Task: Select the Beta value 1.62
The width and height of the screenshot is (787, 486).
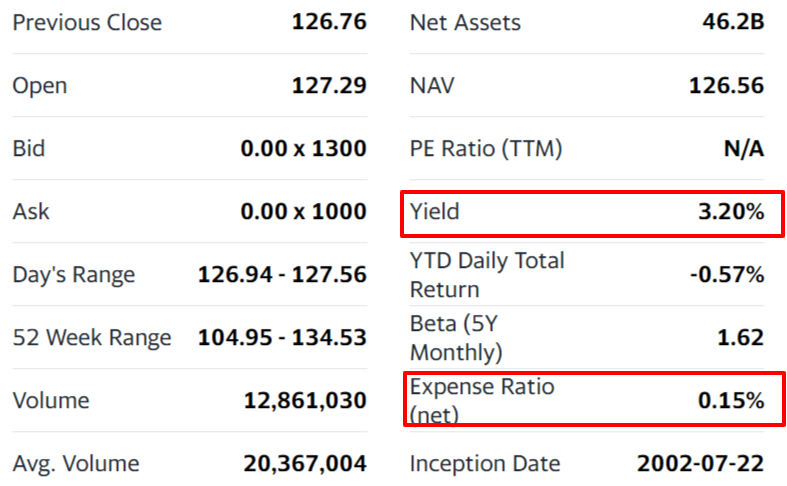Action: coord(741,338)
